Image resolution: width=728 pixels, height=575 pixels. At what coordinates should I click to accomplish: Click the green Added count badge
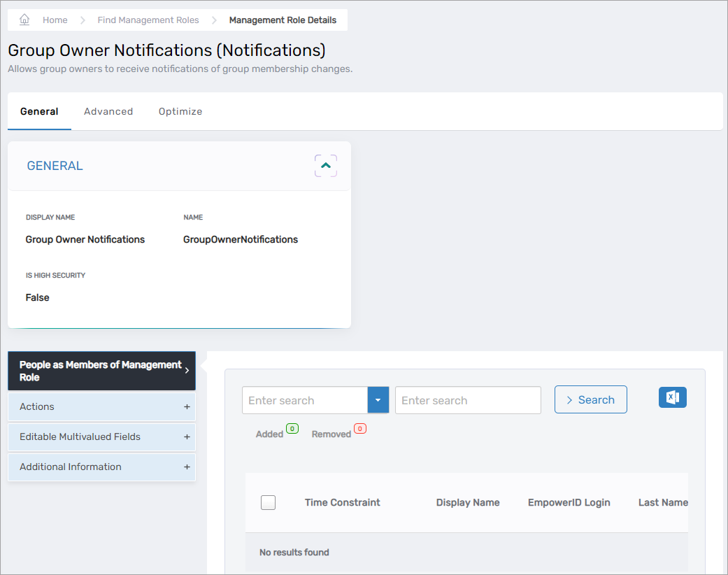pyautogui.click(x=292, y=428)
